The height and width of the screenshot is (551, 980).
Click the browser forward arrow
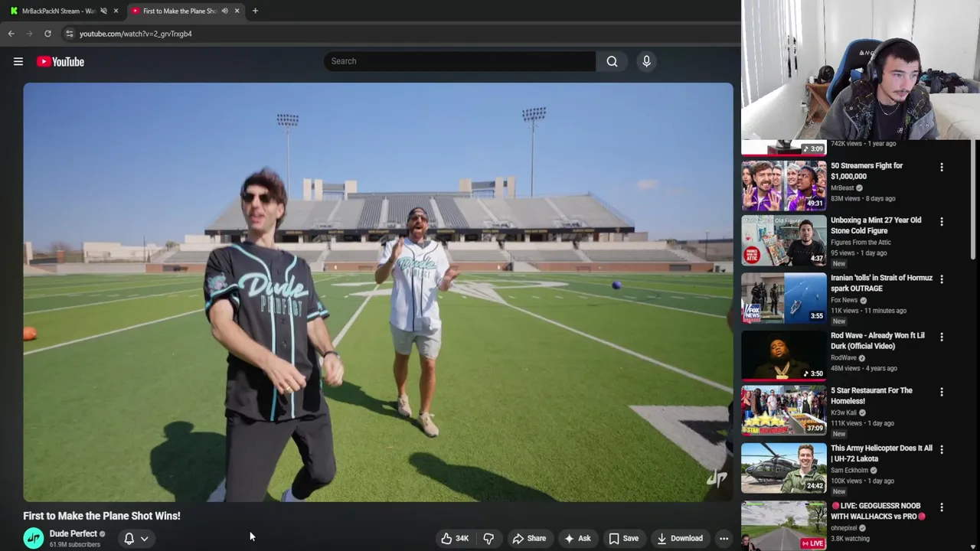tap(29, 34)
